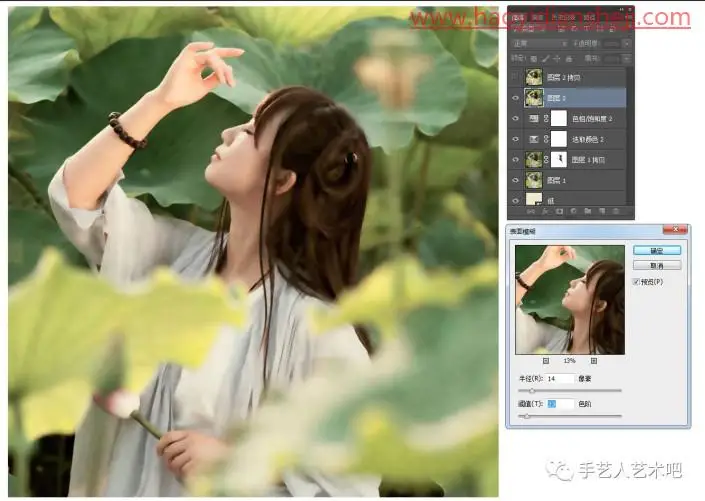
Task: Click the mask link chain of 选取颜色 2
Action: [546, 139]
